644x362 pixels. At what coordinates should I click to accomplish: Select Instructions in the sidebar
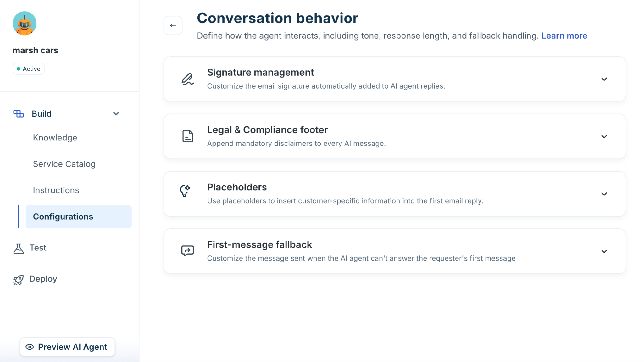point(56,190)
